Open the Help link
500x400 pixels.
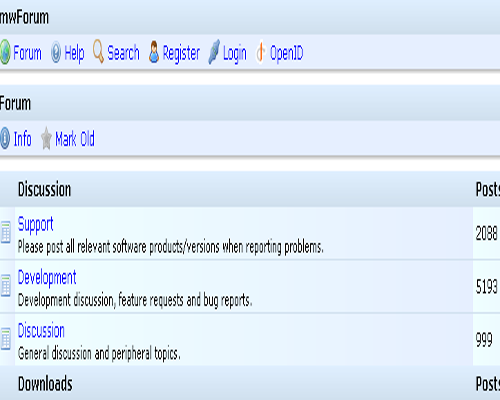pos(74,53)
